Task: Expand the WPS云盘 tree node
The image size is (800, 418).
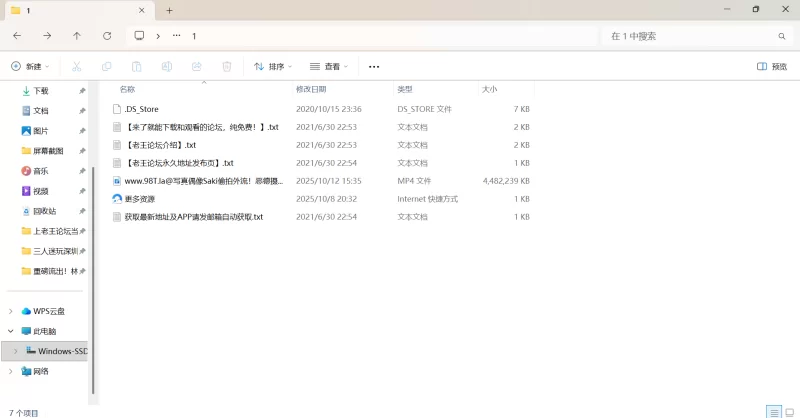Action: [x=11, y=311]
